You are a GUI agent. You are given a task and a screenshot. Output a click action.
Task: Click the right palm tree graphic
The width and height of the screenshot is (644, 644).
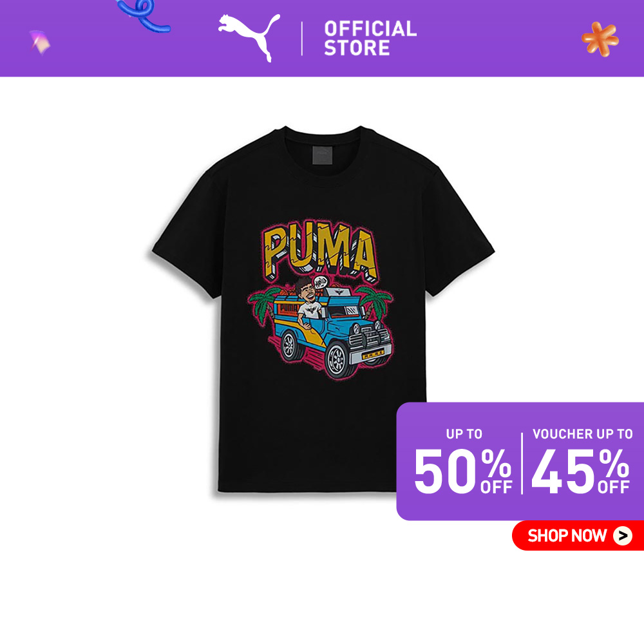tap(374, 302)
